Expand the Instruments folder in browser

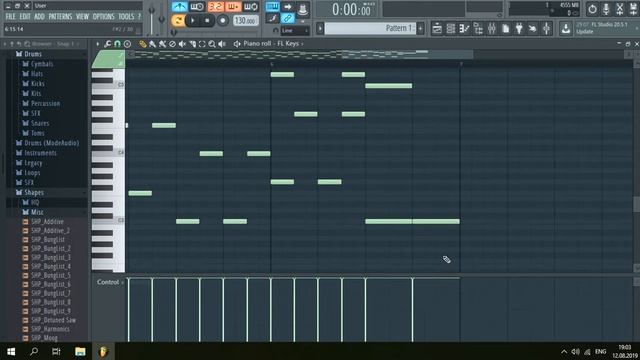coord(40,153)
